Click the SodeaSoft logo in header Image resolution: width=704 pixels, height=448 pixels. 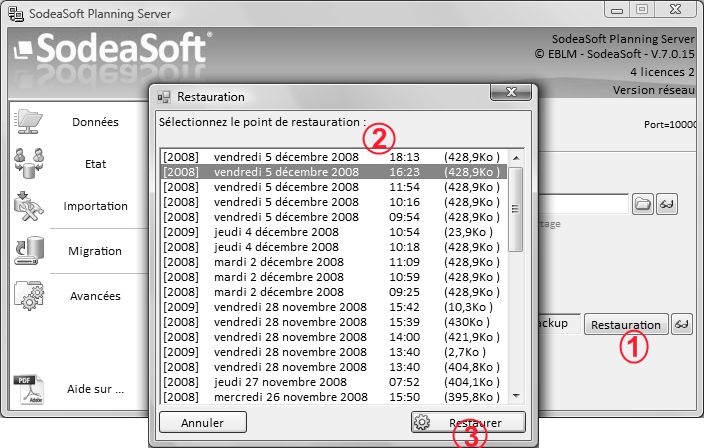tap(112, 48)
